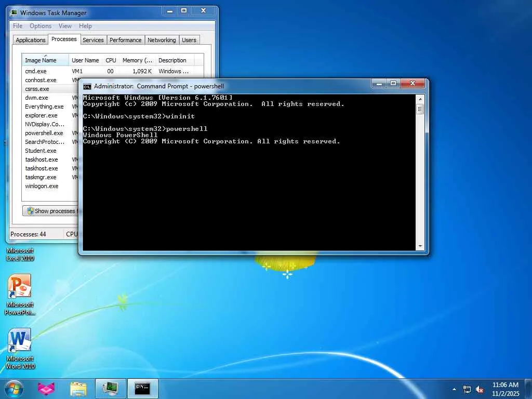Select the cmd.exe process row

tap(113, 71)
